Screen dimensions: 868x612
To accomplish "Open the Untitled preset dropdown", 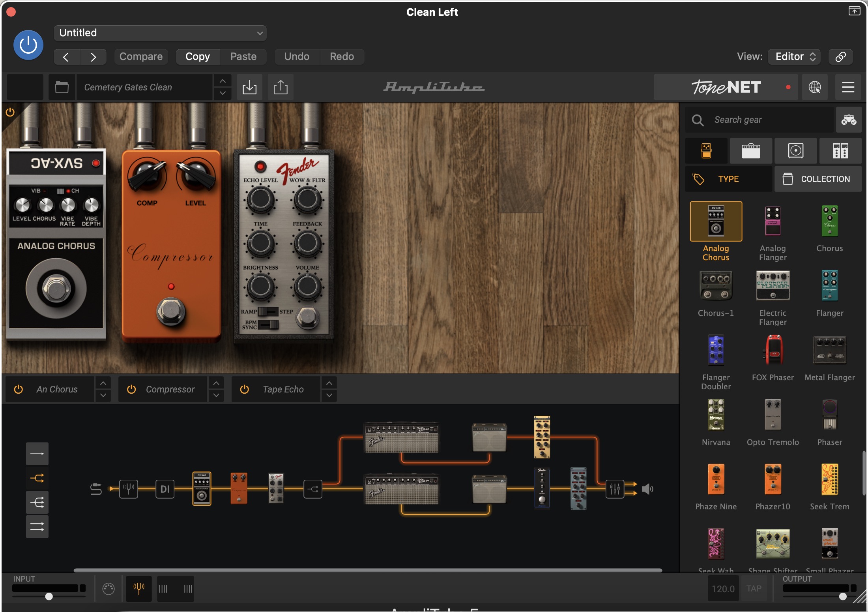I will [x=160, y=33].
